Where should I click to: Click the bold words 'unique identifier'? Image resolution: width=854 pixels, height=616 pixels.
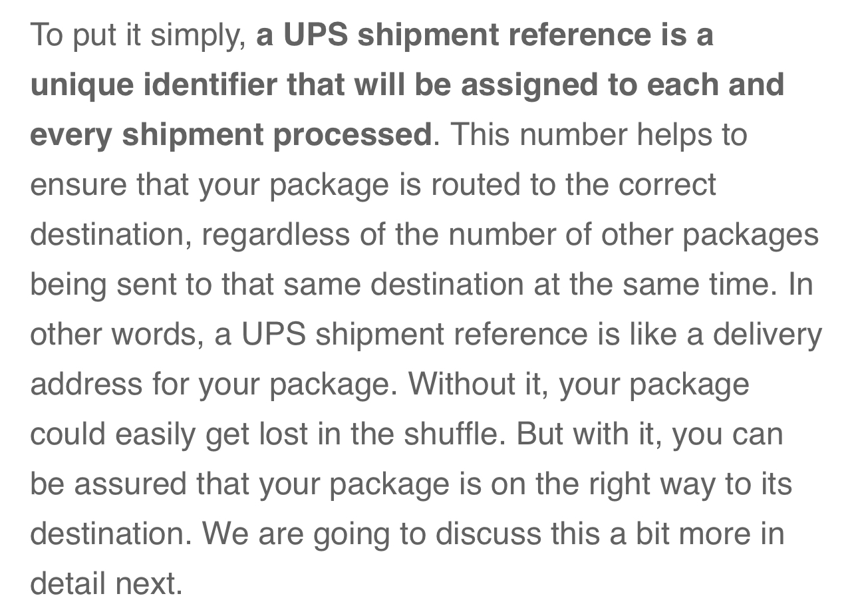tap(154, 85)
